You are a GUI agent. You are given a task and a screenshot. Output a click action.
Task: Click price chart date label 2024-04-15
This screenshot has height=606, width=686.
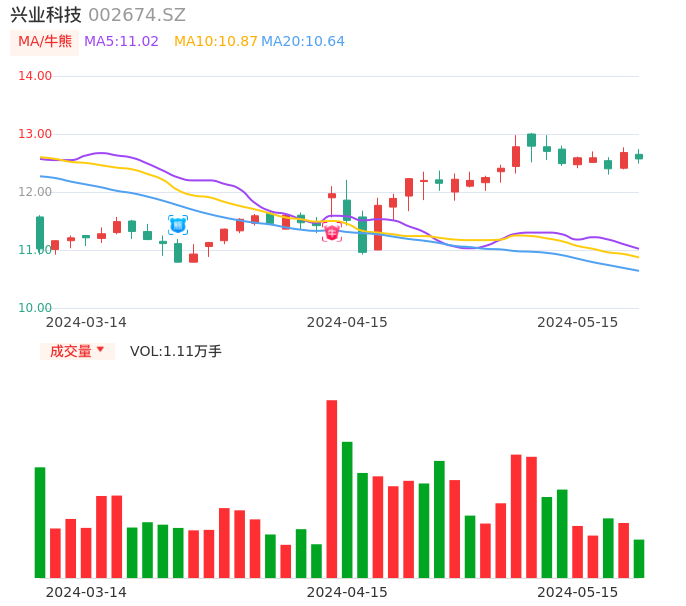tap(347, 322)
